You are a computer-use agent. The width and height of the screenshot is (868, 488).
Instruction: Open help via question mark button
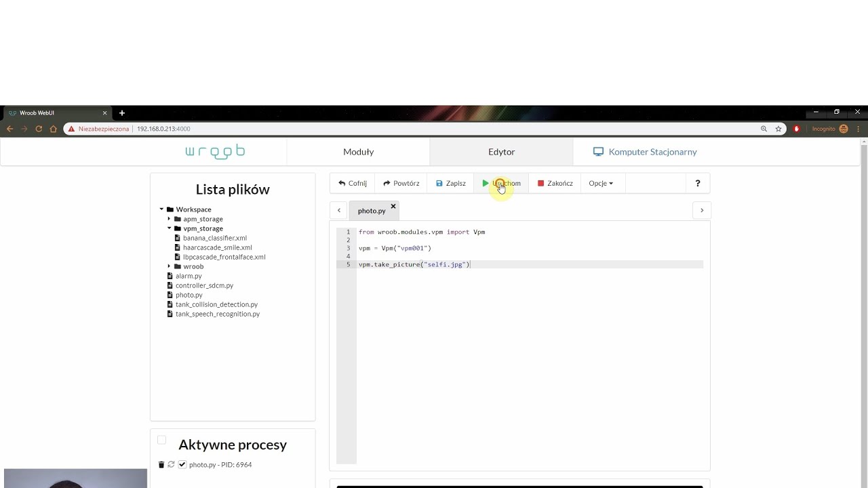tap(698, 183)
